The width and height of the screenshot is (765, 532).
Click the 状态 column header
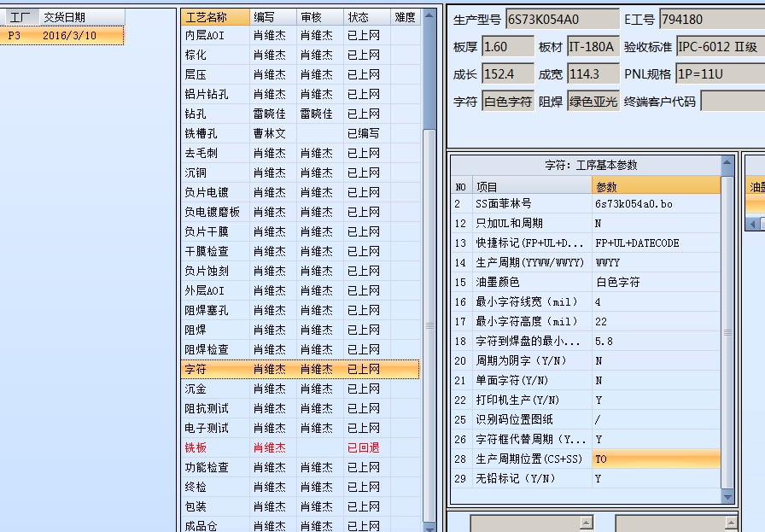click(x=366, y=17)
